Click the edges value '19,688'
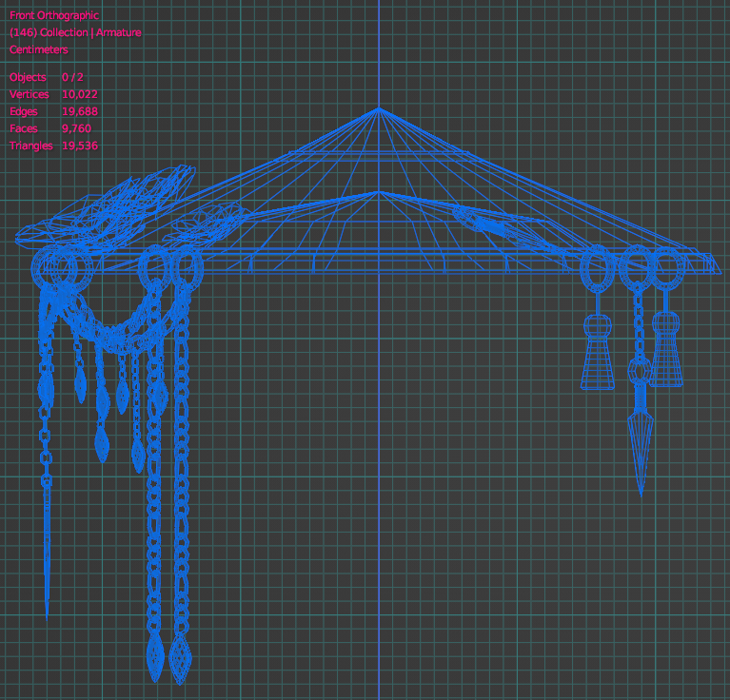The image size is (730, 700). point(80,111)
